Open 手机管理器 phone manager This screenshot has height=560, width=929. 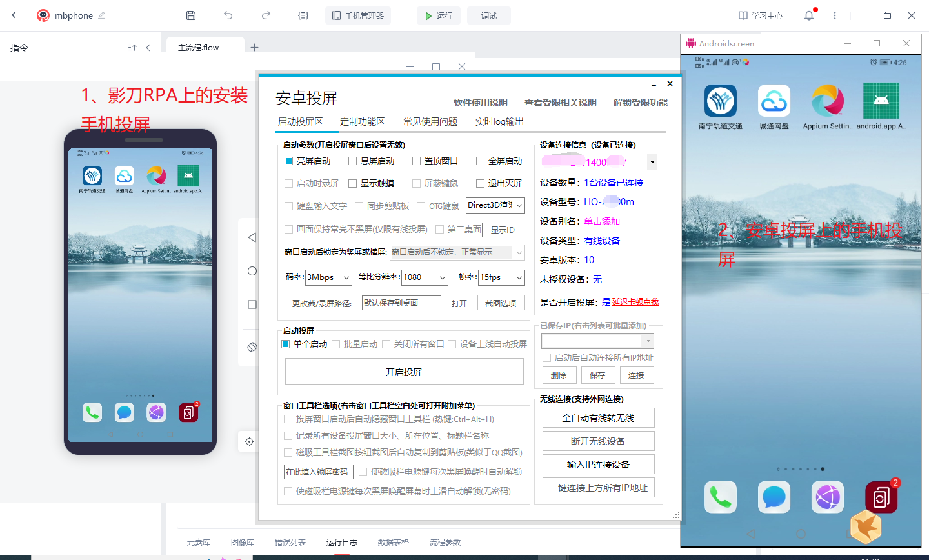(358, 15)
